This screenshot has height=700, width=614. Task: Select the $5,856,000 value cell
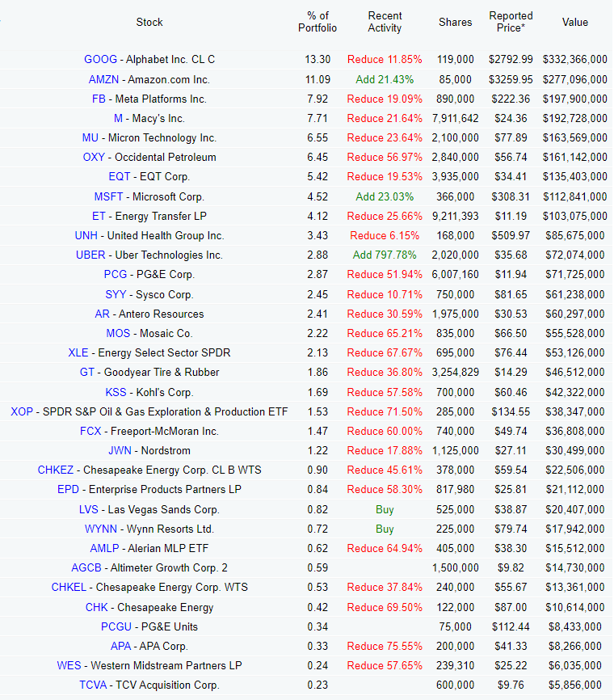click(574, 685)
